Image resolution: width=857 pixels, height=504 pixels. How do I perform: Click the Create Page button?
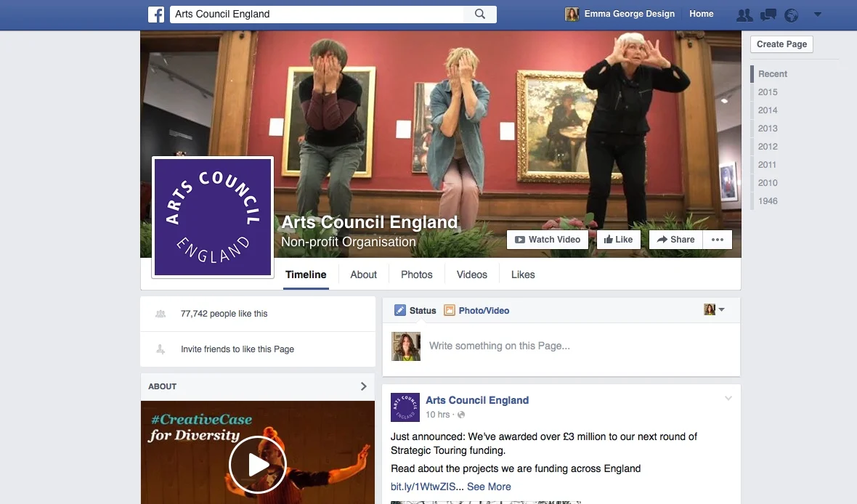[x=781, y=44]
